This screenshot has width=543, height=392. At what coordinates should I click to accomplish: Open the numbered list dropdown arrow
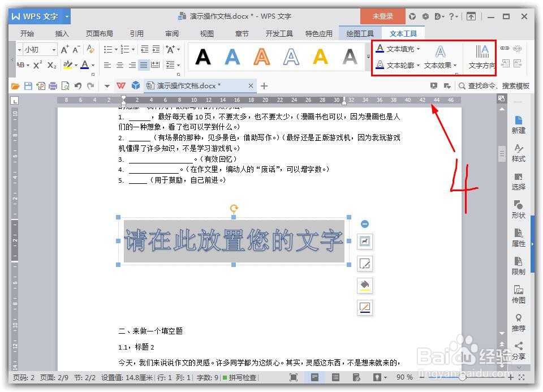coord(134,49)
